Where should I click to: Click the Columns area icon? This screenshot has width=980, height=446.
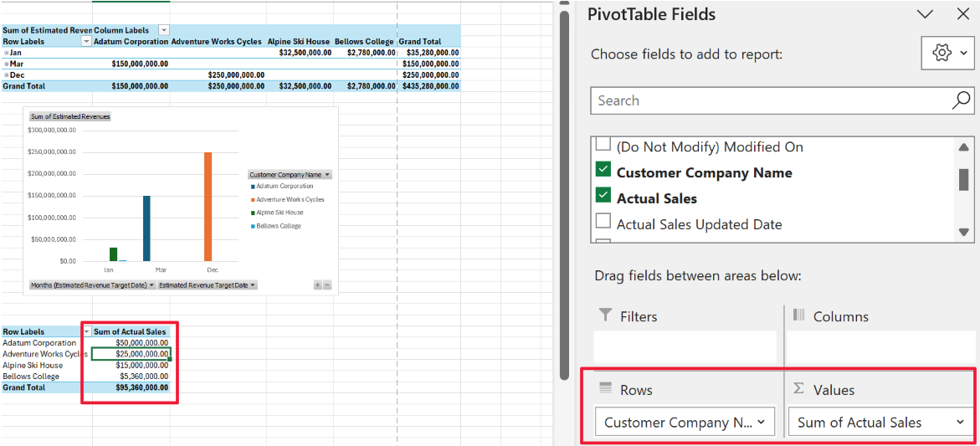798,315
